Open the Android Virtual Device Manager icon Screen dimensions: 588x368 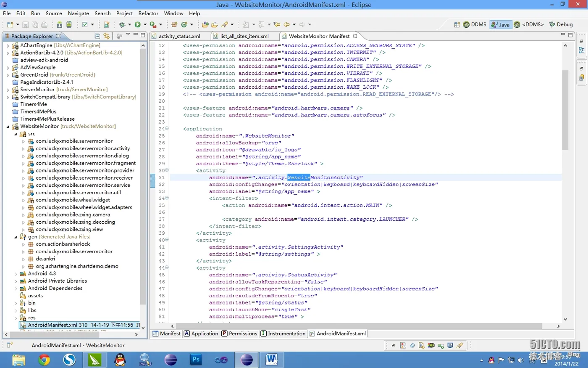click(x=69, y=24)
